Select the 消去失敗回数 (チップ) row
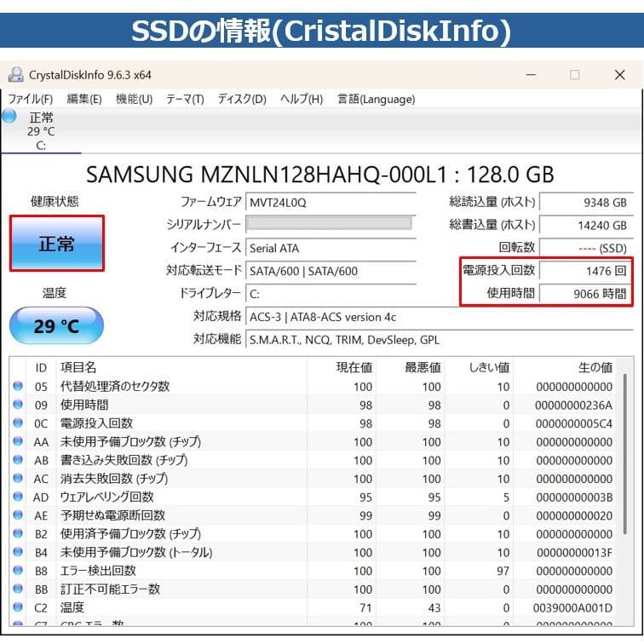This screenshot has height=644, width=644. click(x=313, y=479)
